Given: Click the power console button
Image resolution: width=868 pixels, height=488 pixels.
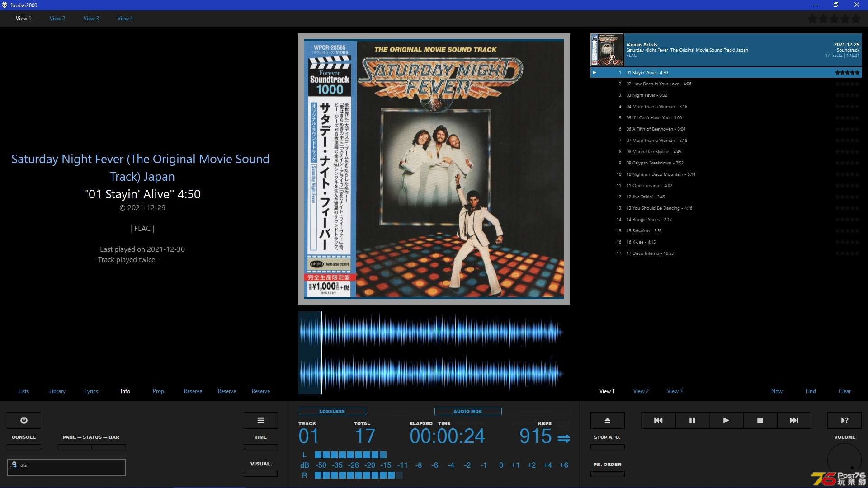Looking at the screenshot, I should click(x=24, y=420).
